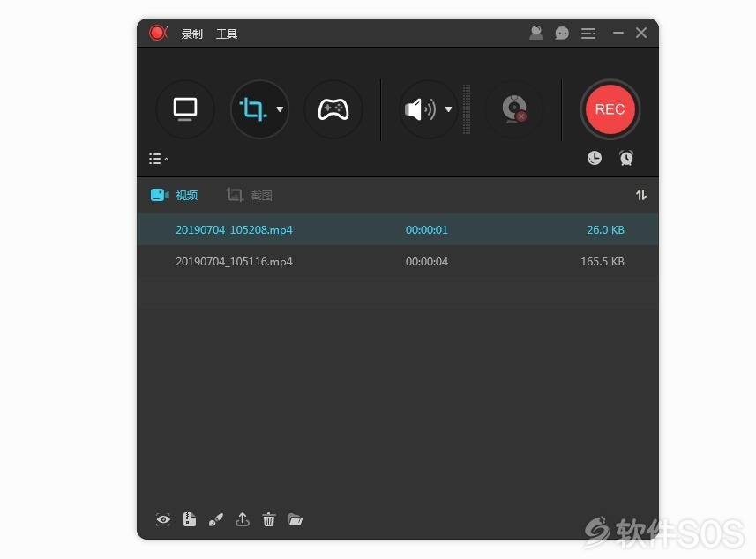Open the hamburger settings menu
Viewport: 756px width, 559px height.
tap(588, 34)
